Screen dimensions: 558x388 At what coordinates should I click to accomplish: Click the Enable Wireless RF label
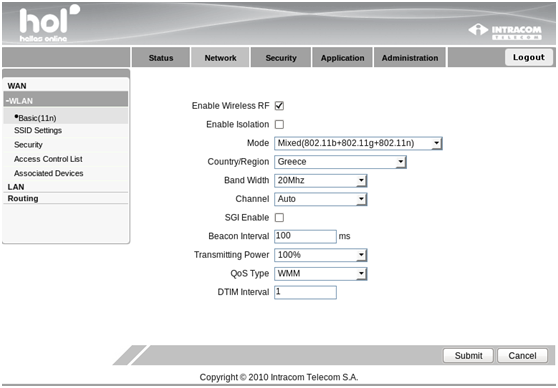pos(230,106)
